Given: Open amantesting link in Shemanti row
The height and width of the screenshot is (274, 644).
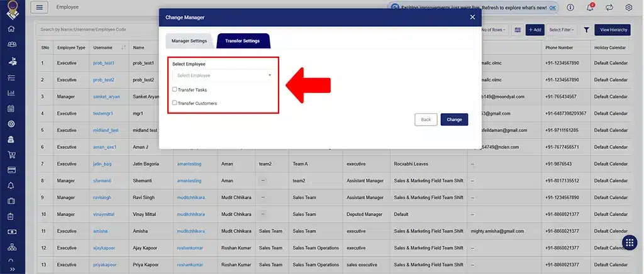Looking at the screenshot, I should [189, 181].
